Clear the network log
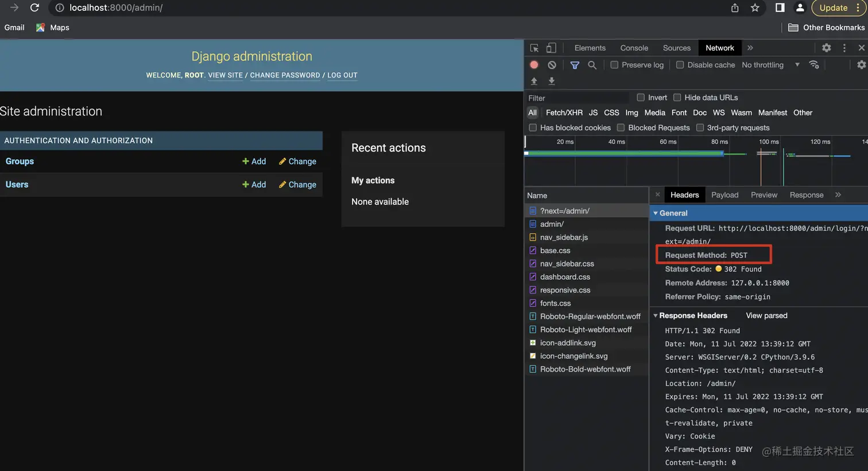The image size is (868, 471). coord(552,65)
